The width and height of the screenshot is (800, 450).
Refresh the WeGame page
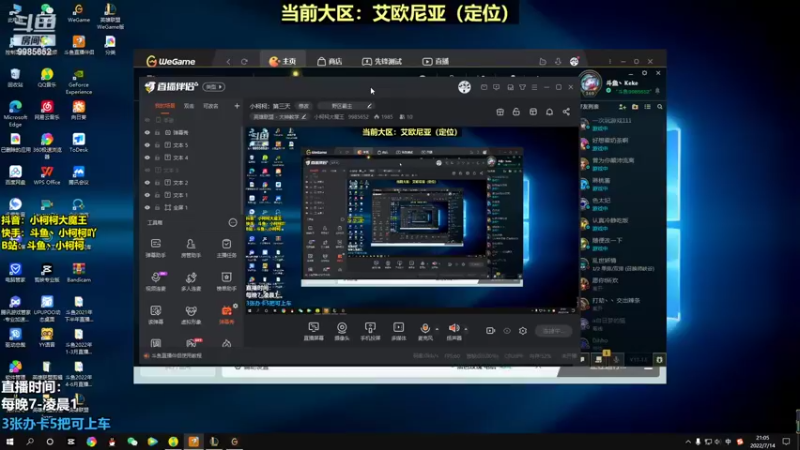click(x=244, y=62)
